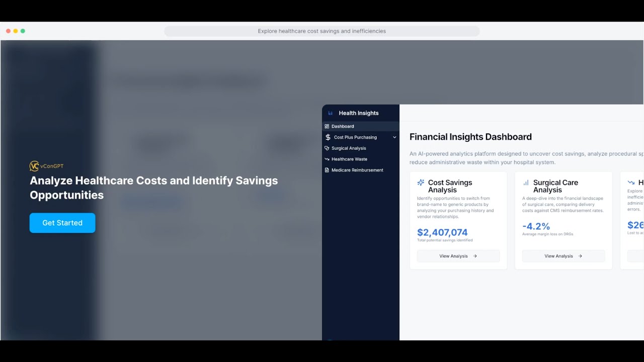Click the -4.2% margin value
The width and height of the screenshot is (644, 362).
pos(536,226)
